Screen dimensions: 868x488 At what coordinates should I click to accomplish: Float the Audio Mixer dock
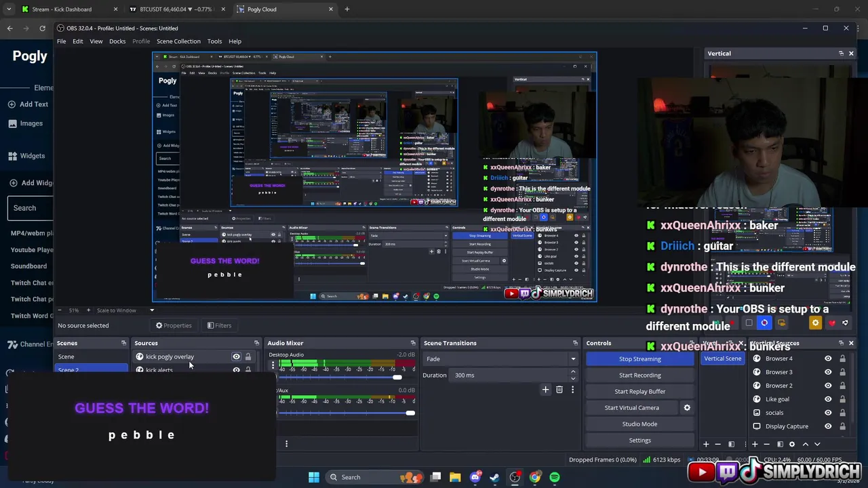point(413,343)
